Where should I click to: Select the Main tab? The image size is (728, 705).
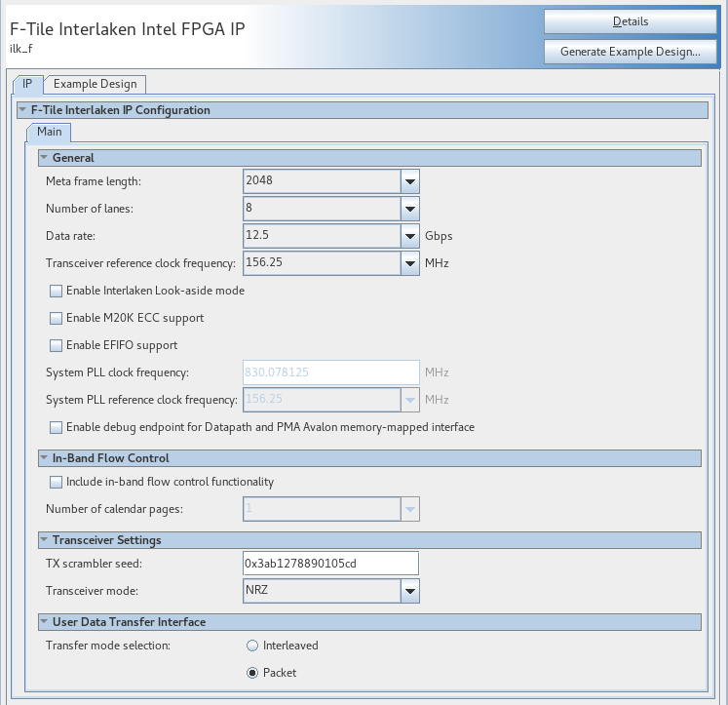(x=49, y=132)
